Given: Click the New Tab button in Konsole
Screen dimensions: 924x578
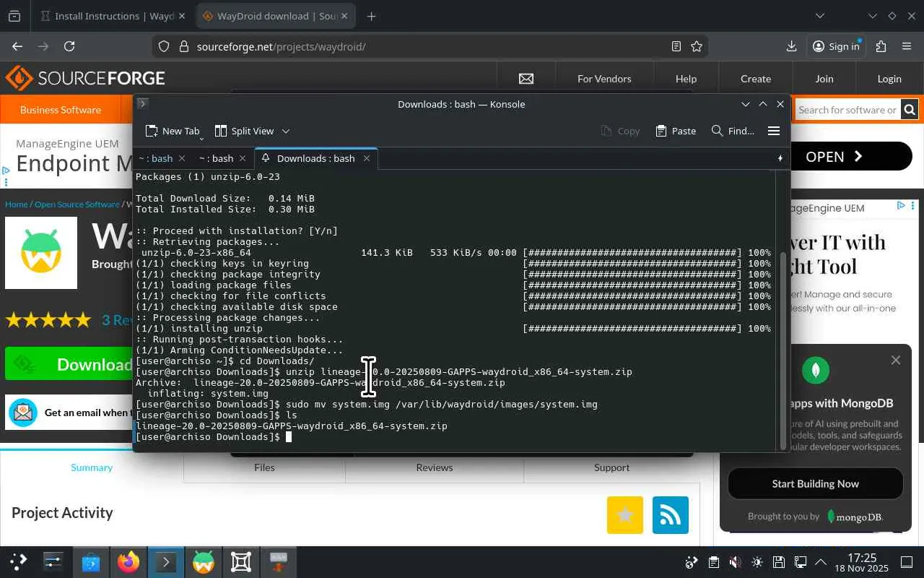Looking at the screenshot, I should (x=173, y=131).
